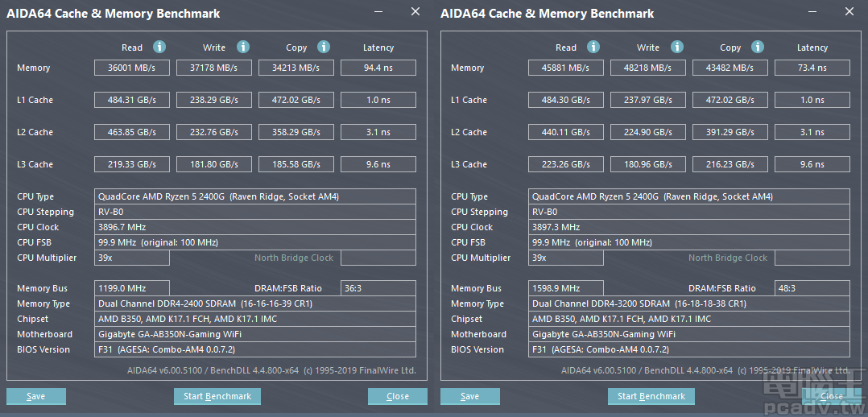Click Save button in right window

pyautogui.click(x=470, y=396)
